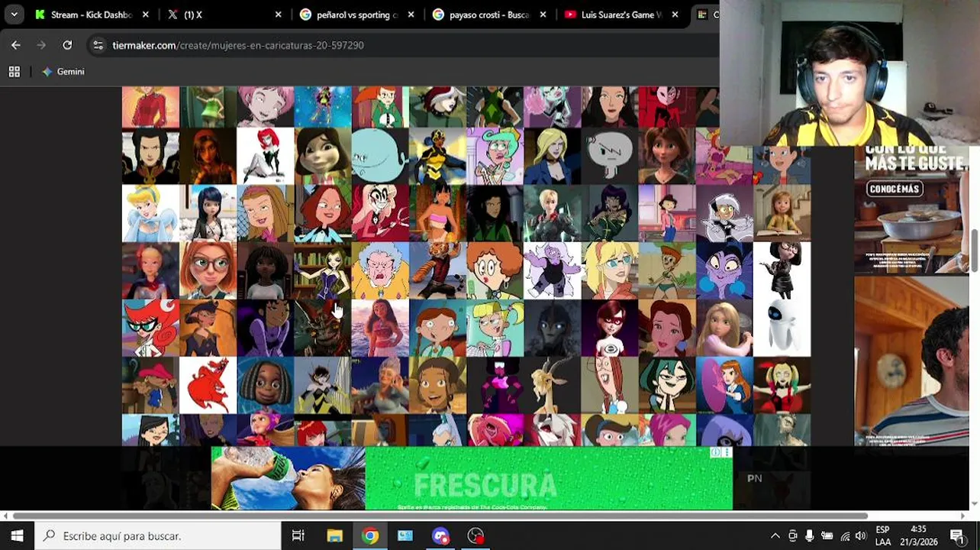Select the Moana character tile
This screenshot has height=550, width=980.
click(380, 328)
